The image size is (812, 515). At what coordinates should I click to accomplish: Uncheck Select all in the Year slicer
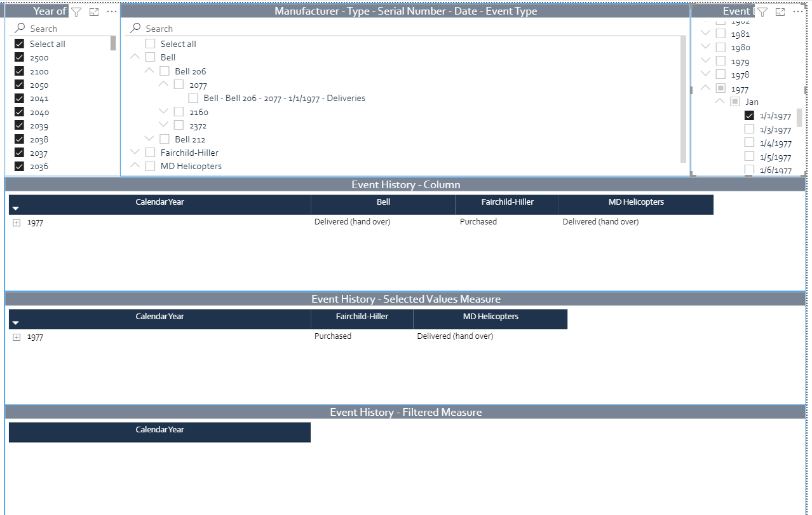[19, 44]
